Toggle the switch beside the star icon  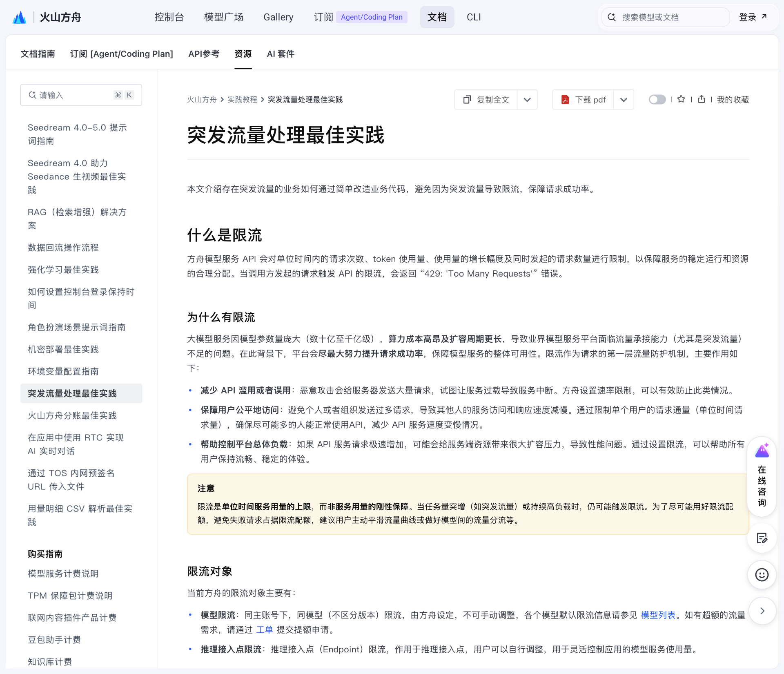(x=657, y=99)
